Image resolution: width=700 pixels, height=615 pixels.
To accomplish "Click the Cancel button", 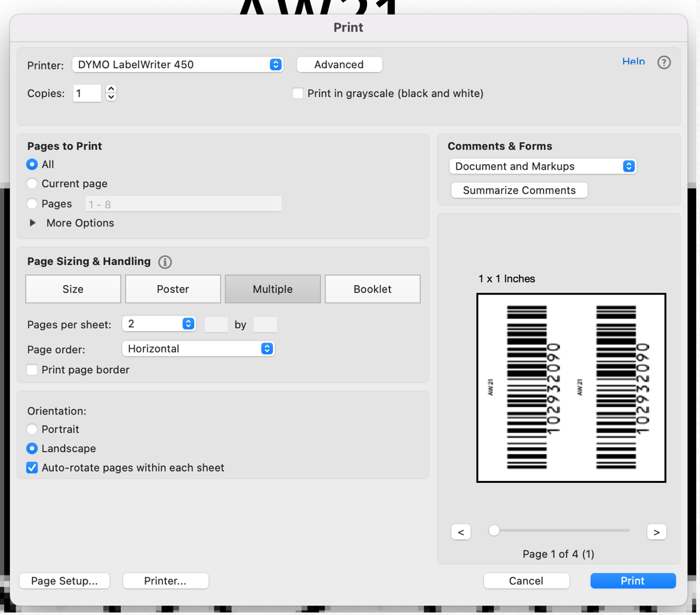I will 527,581.
